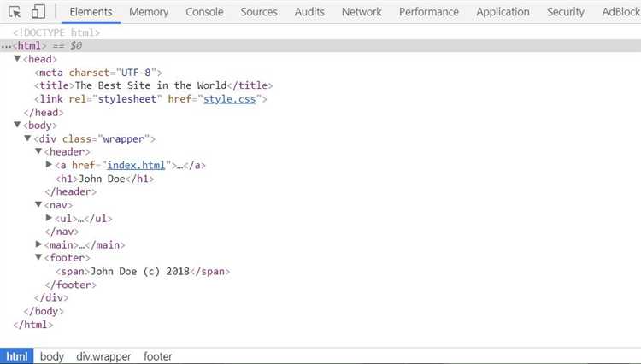Open the Sources tab
This screenshot has width=641, height=364.
pyautogui.click(x=258, y=12)
